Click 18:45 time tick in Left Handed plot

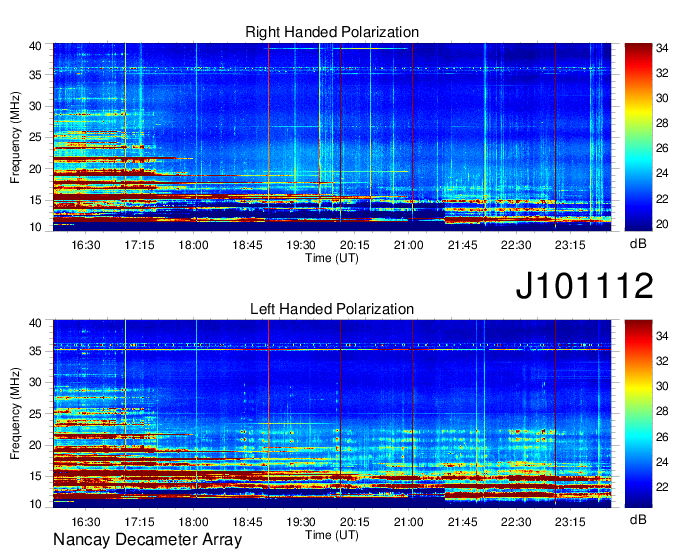[247, 522]
